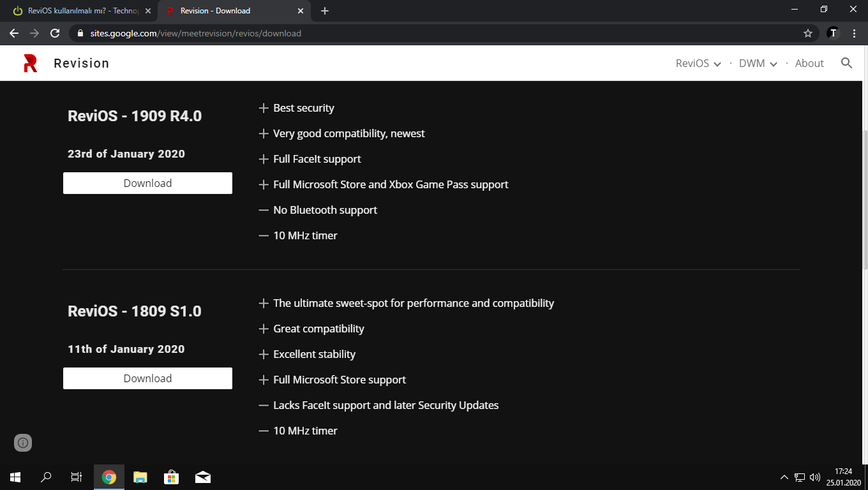Open File Explorer from the taskbar

pyautogui.click(x=140, y=477)
